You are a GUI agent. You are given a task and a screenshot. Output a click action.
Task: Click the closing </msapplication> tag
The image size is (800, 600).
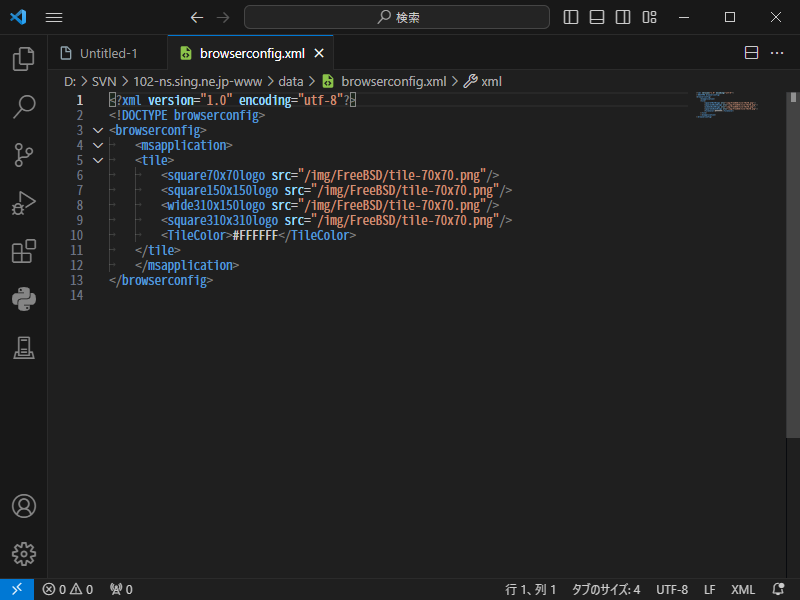coord(187,265)
